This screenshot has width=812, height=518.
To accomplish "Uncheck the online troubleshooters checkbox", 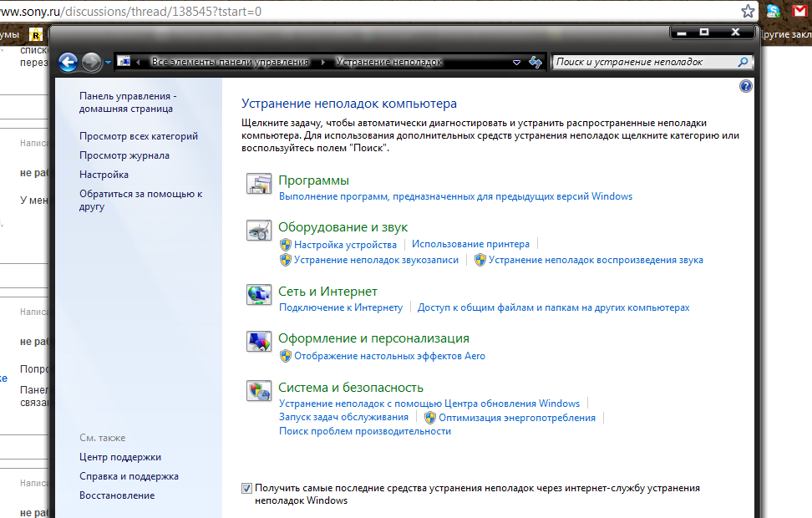I will pos(246,488).
